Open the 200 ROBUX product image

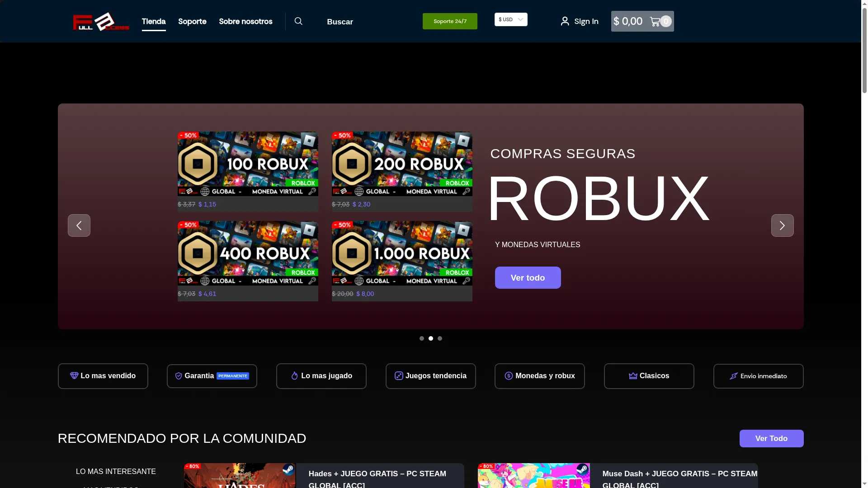(402, 164)
